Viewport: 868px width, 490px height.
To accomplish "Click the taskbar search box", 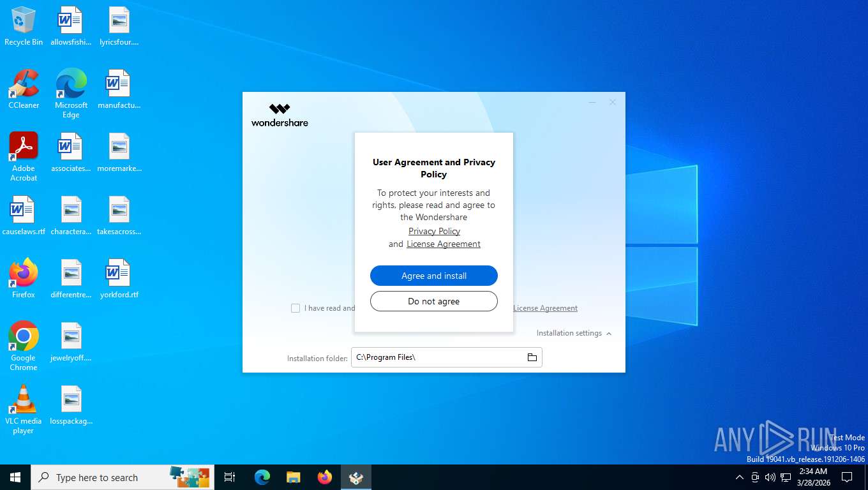I will (123, 477).
